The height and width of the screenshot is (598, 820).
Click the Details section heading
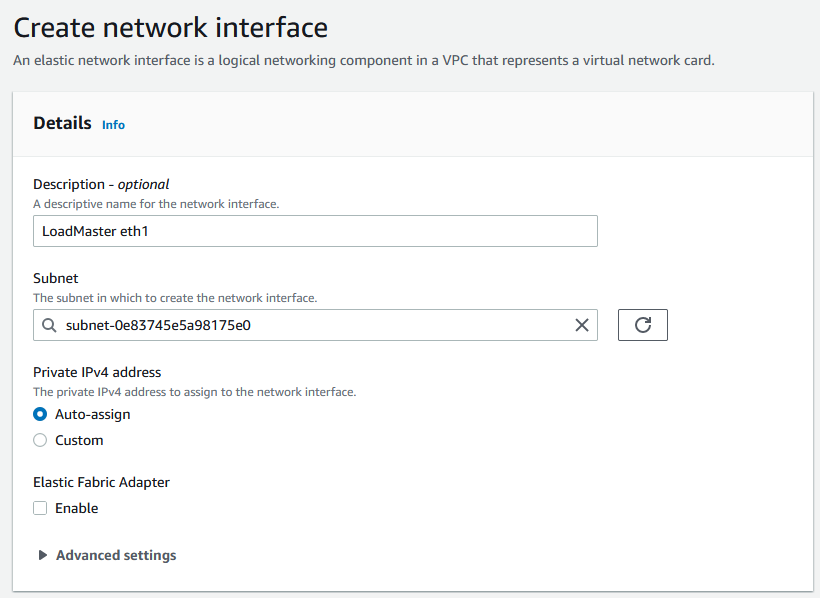(x=62, y=123)
